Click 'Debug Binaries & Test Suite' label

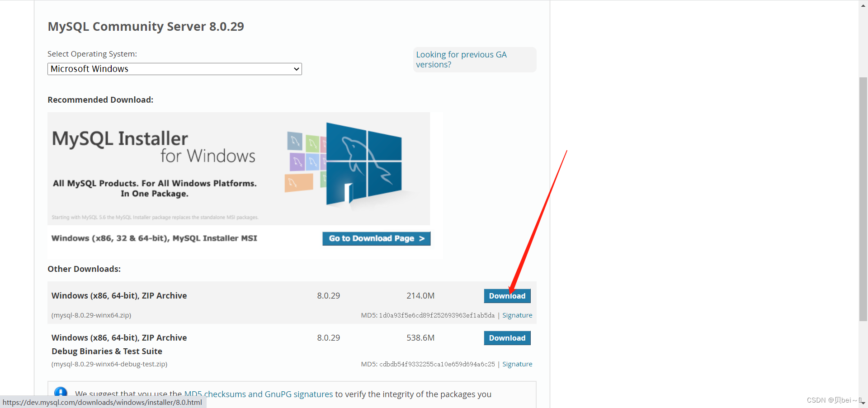pyautogui.click(x=107, y=351)
